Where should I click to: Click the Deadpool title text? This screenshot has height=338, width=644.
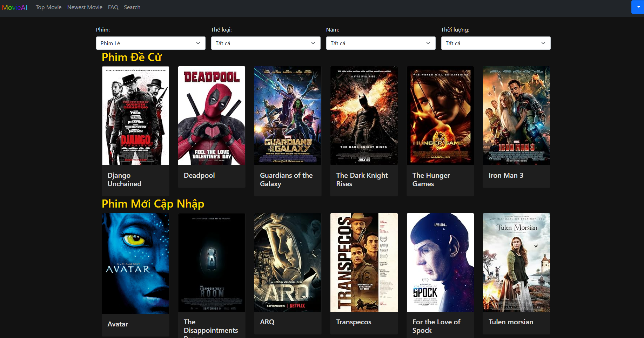[199, 175]
